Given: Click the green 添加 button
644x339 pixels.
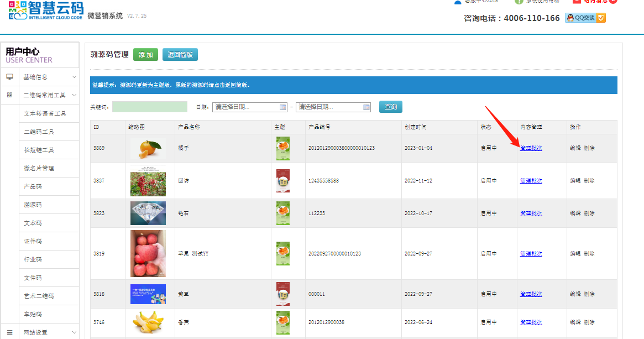Looking at the screenshot, I should tap(145, 55).
